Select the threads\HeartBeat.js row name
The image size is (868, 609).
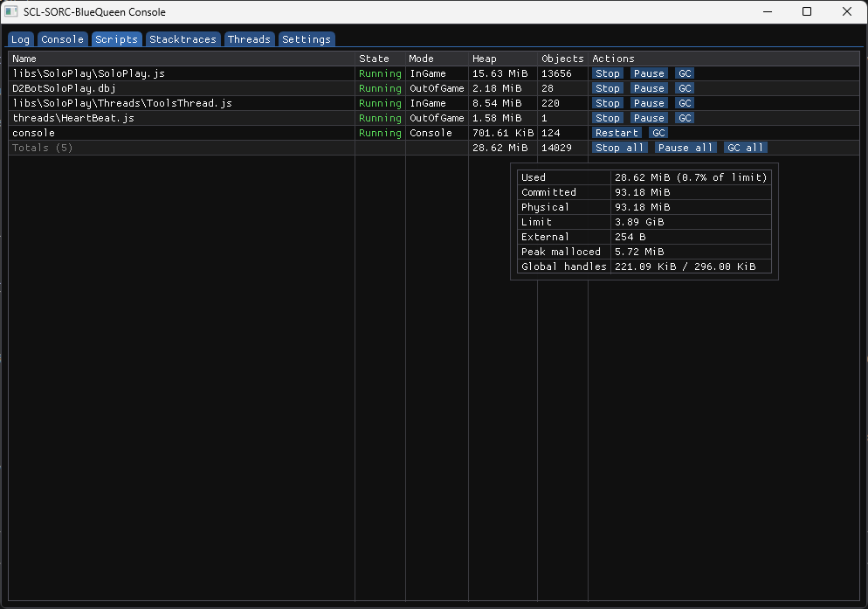73,119
